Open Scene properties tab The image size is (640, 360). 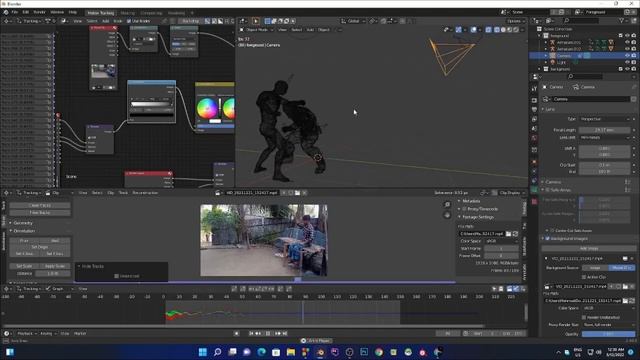534,129
